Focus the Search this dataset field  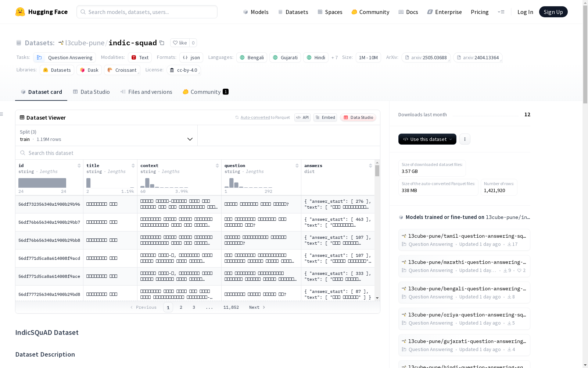(198, 153)
